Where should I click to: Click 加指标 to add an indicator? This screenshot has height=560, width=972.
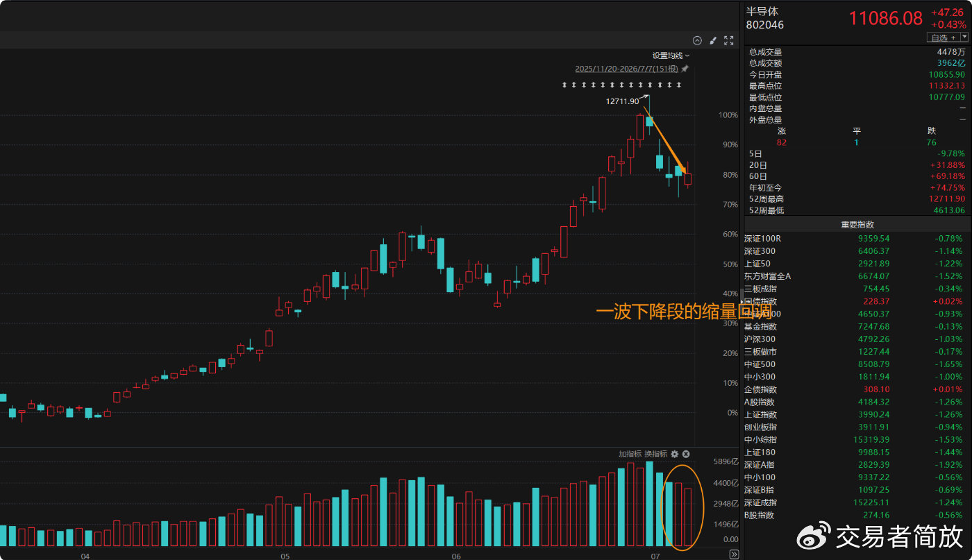pos(630,454)
